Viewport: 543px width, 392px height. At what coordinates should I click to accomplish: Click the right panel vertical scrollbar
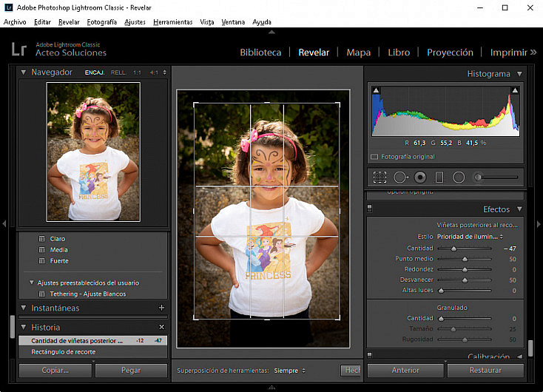point(530,348)
